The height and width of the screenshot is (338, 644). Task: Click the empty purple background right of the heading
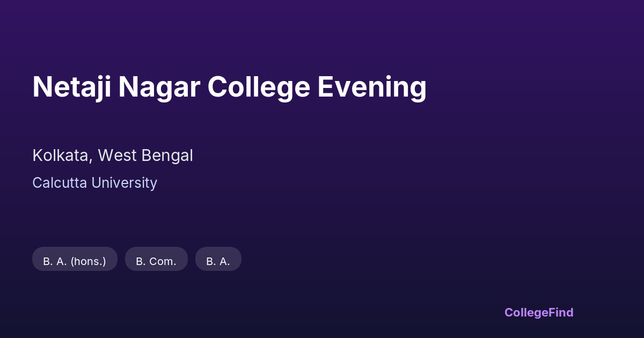(x=537, y=87)
